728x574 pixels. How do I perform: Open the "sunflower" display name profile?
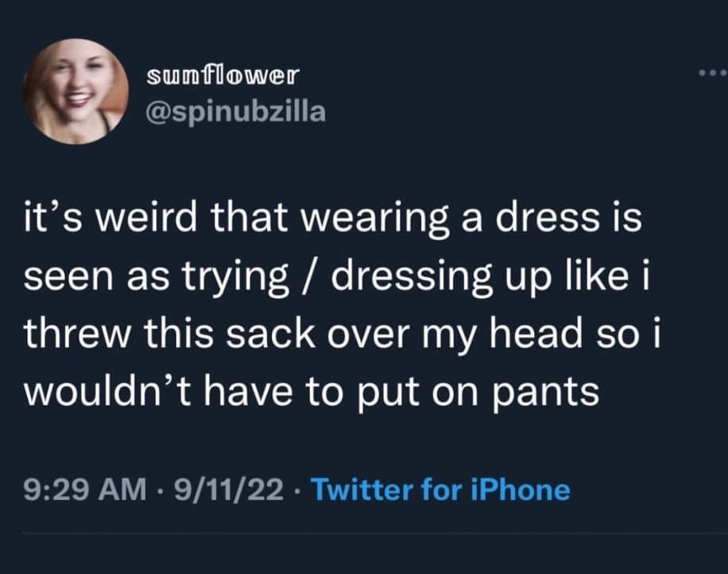222,76
